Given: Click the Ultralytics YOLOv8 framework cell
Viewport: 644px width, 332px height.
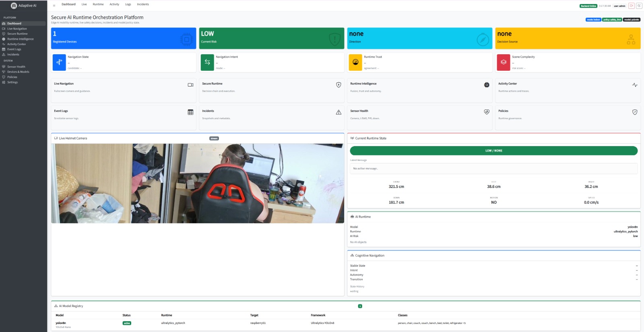Looking at the screenshot, I should [x=322, y=323].
